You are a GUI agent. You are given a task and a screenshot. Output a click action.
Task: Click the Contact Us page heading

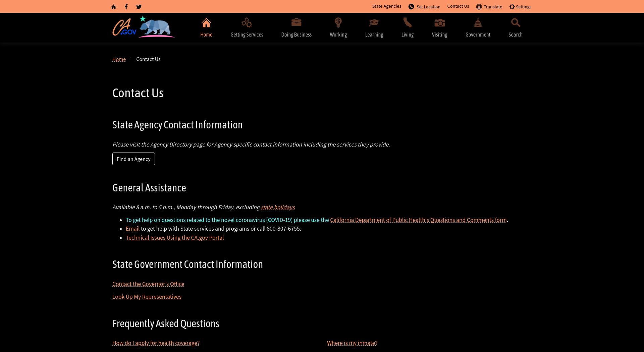click(x=138, y=93)
